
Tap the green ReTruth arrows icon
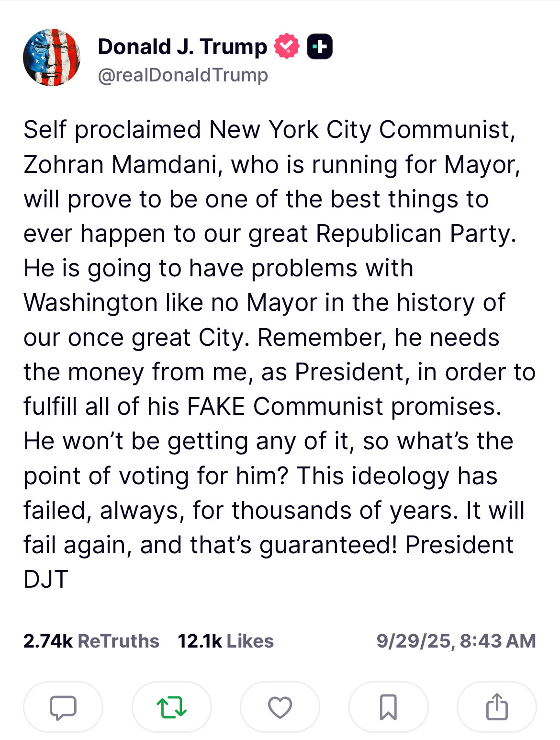[x=171, y=707]
